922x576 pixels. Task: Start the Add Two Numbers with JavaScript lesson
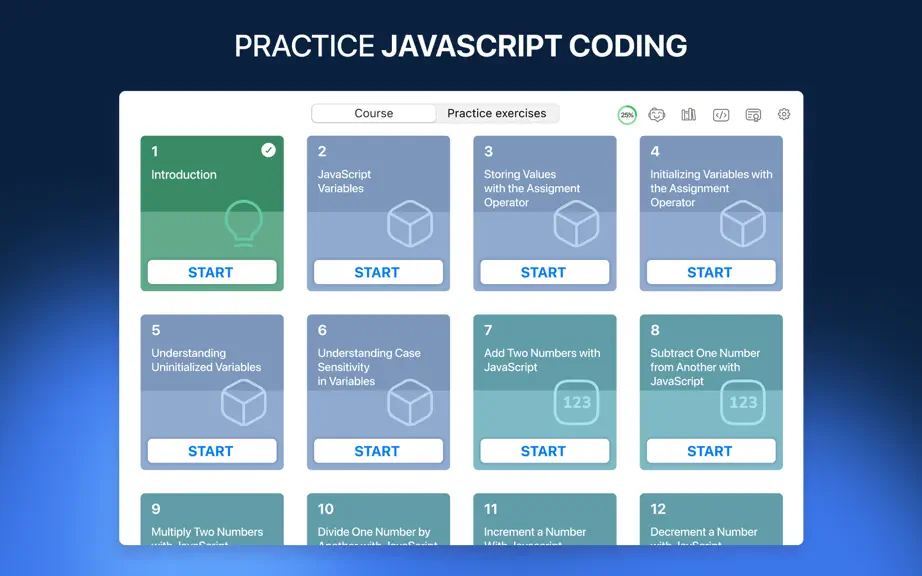(x=544, y=451)
